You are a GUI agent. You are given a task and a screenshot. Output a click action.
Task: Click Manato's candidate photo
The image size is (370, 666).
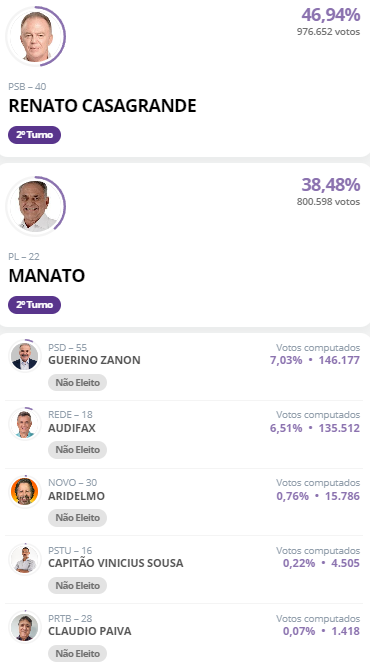(36, 206)
